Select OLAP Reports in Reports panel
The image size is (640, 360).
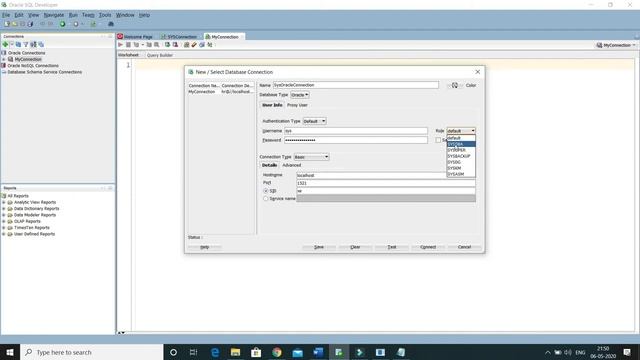tap(27, 221)
